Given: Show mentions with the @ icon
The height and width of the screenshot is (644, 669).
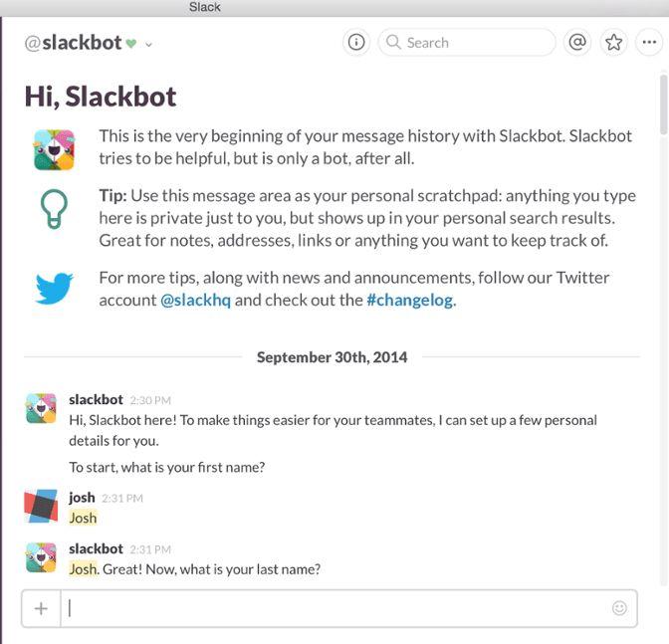Looking at the screenshot, I should (x=576, y=42).
